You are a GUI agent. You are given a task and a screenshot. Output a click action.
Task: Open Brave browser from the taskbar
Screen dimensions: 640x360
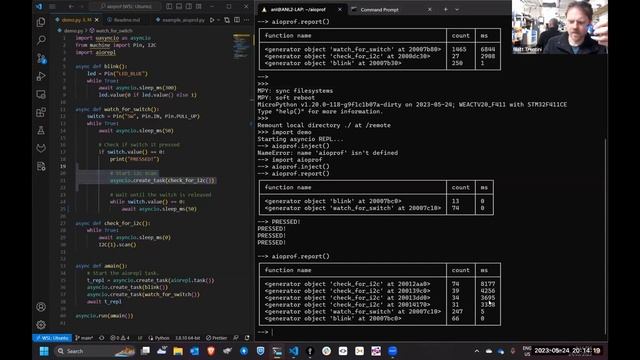coord(211,351)
